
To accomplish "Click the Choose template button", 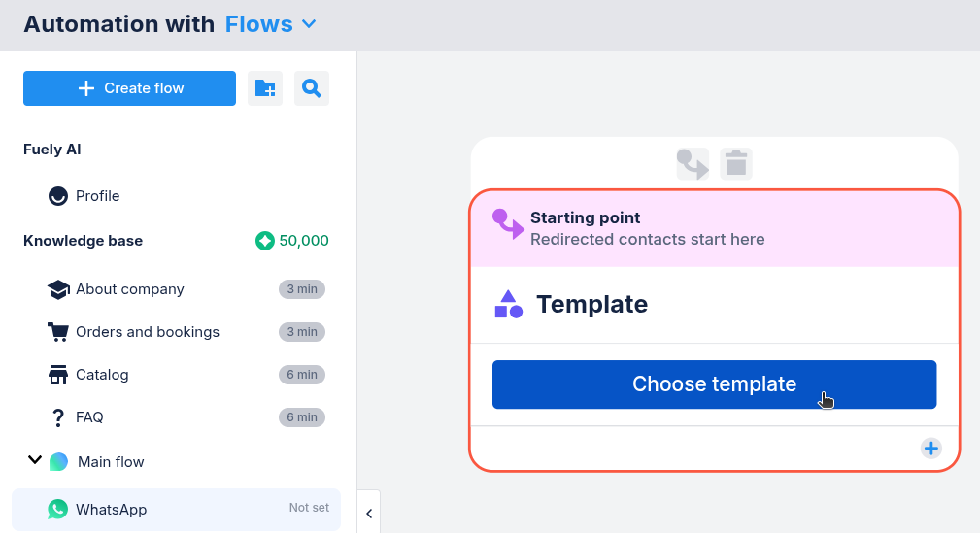I will coord(714,384).
